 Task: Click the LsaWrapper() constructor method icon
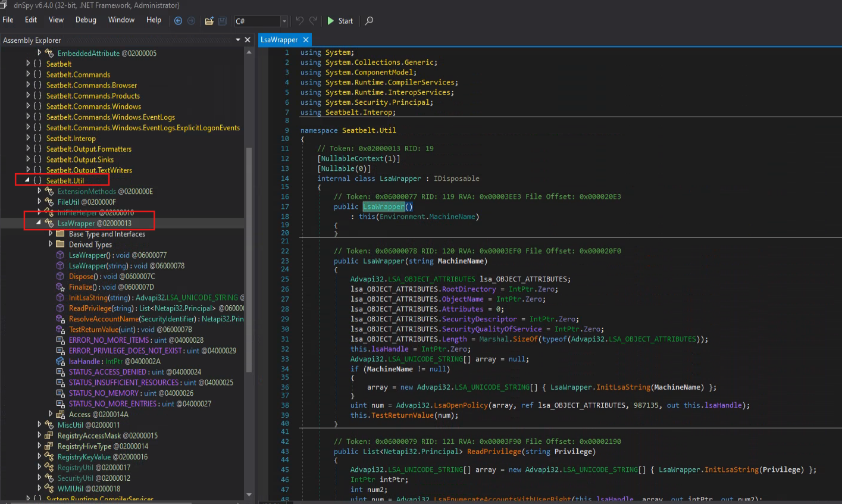(60, 255)
